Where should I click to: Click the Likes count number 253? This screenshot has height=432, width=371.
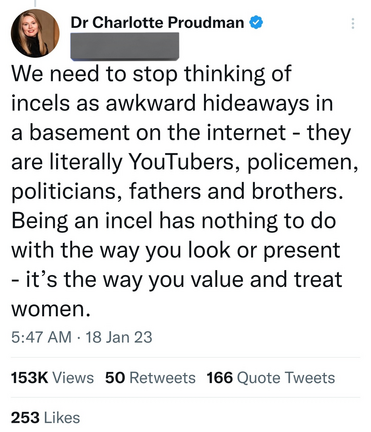tap(25, 418)
